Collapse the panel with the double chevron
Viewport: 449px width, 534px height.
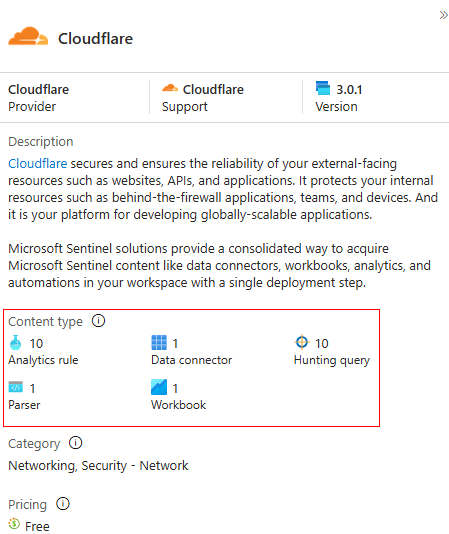tap(443, 15)
